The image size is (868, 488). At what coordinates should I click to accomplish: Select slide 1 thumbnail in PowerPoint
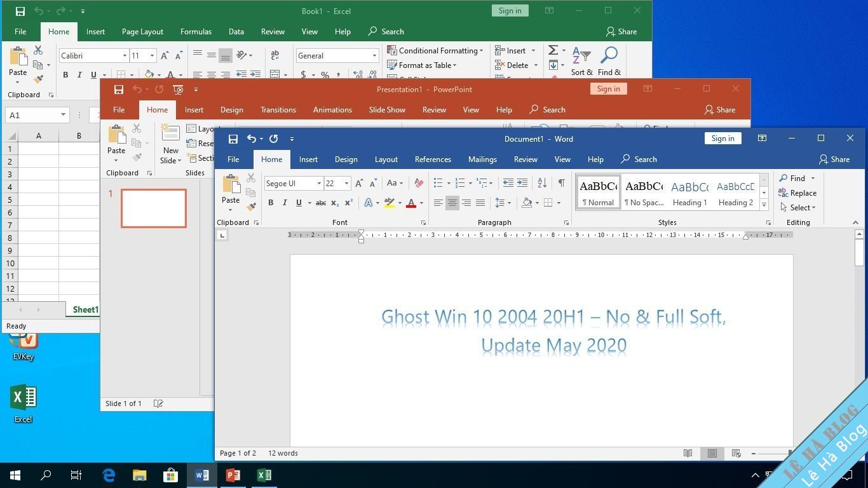[x=154, y=208]
